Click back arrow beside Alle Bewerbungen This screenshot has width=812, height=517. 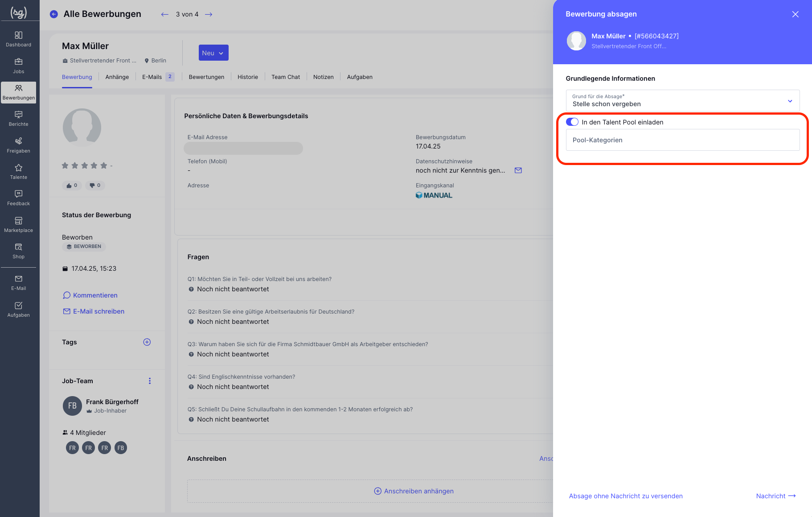point(54,14)
